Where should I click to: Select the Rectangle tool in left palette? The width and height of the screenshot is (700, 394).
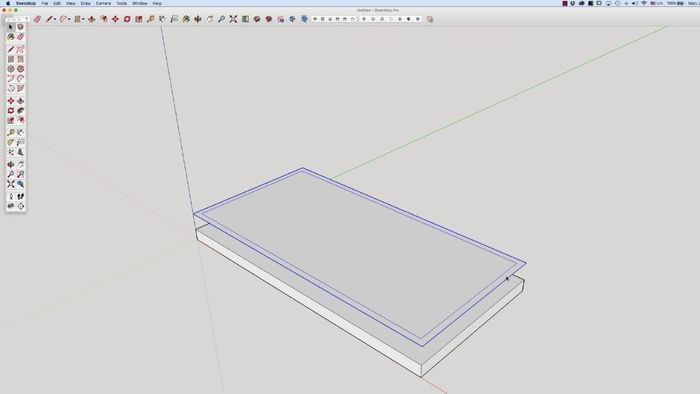coord(11,59)
